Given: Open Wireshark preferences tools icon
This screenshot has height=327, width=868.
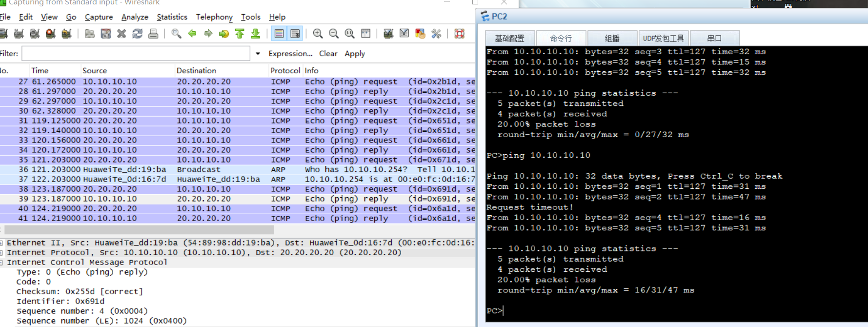Looking at the screenshot, I should point(436,34).
